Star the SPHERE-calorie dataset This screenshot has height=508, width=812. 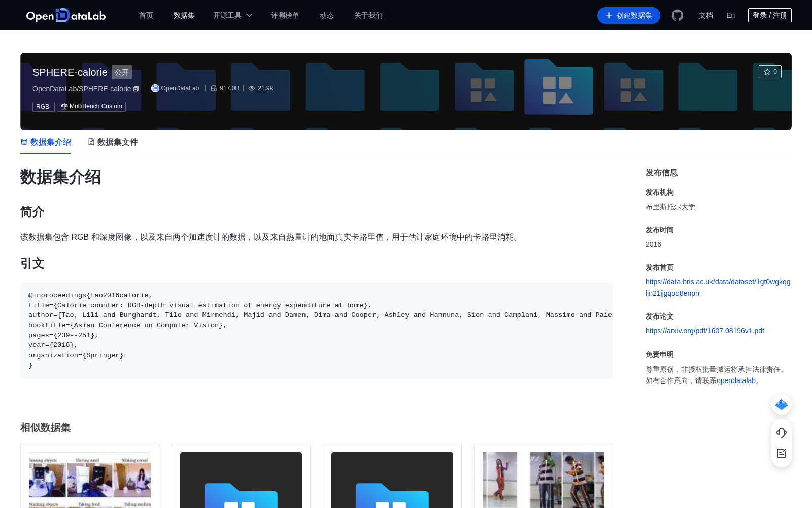(x=770, y=72)
